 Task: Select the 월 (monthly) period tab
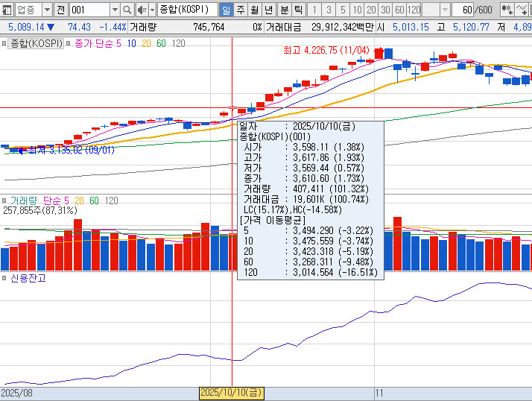(x=254, y=10)
